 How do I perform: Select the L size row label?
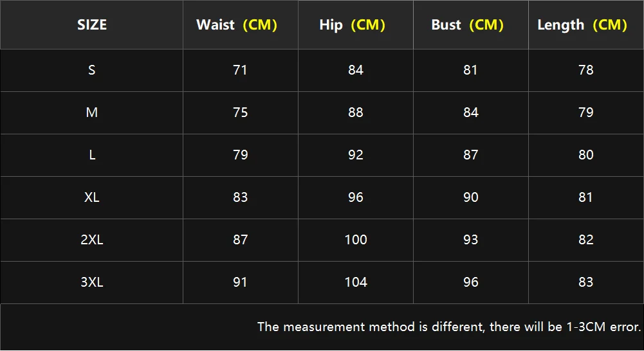click(x=92, y=155)
